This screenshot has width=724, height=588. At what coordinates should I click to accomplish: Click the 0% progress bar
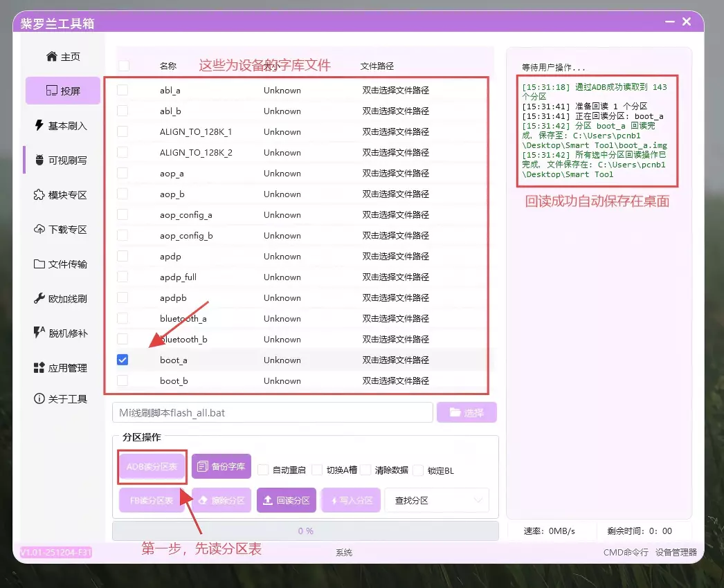[x=306, y=530]
